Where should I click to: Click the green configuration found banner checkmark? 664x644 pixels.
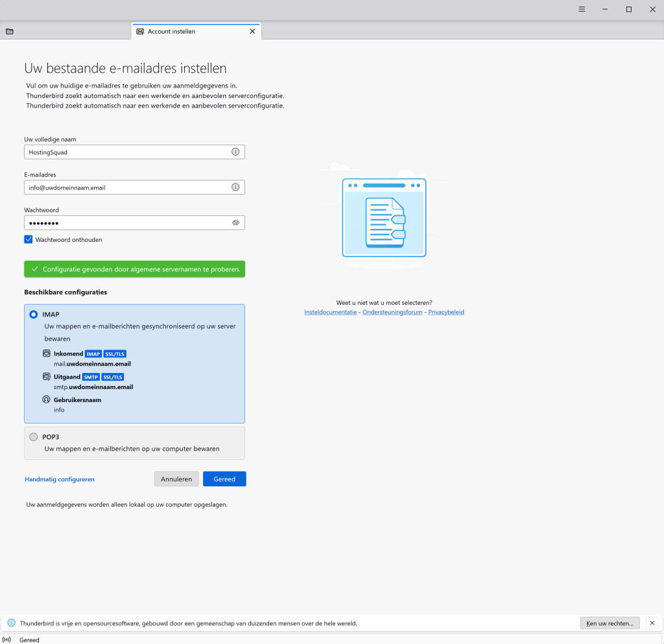pos(35,269)
